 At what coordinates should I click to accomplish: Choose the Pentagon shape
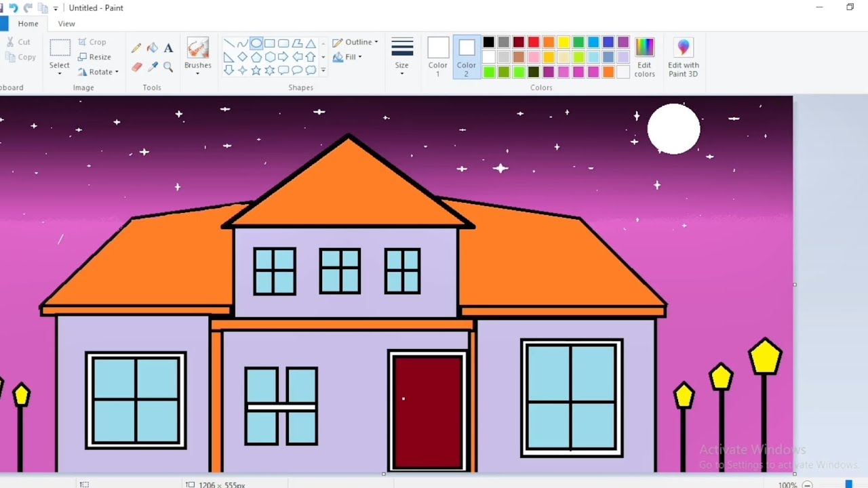pos(256,57)
